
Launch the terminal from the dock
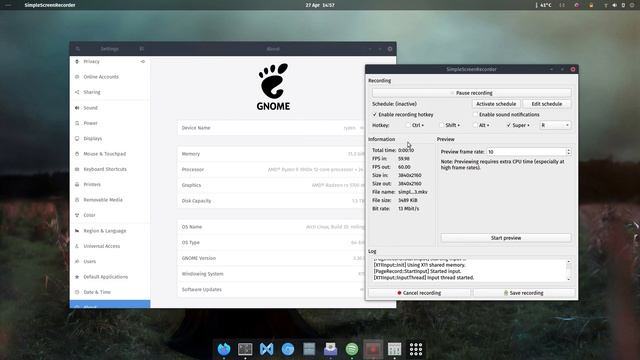coord(245,349)
